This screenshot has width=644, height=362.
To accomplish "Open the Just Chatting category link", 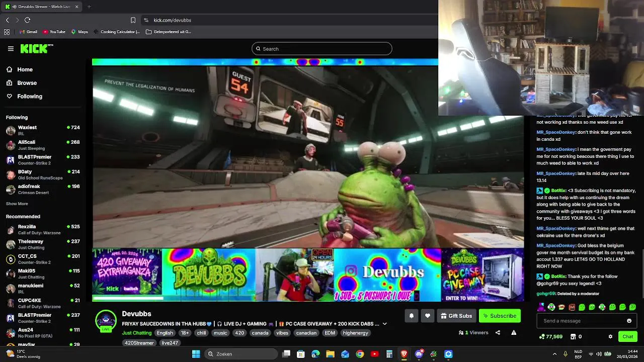I will coord(136,333).
